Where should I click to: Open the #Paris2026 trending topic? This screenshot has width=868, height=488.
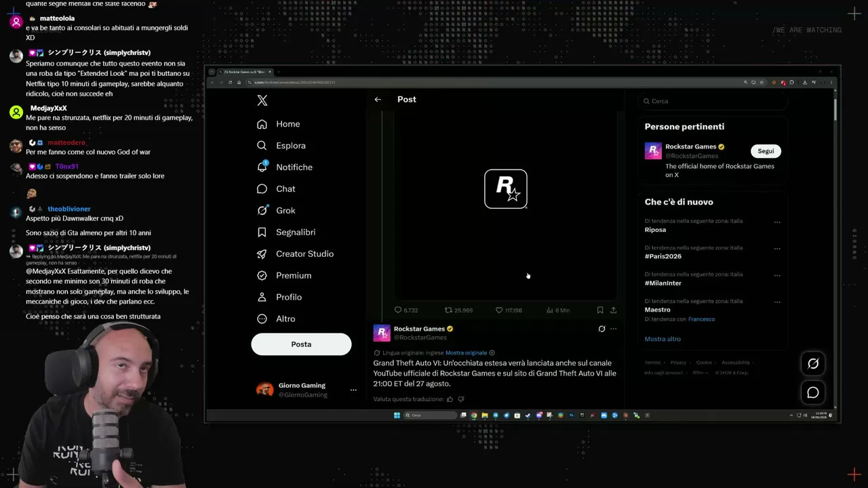click(x=663, y=256)
